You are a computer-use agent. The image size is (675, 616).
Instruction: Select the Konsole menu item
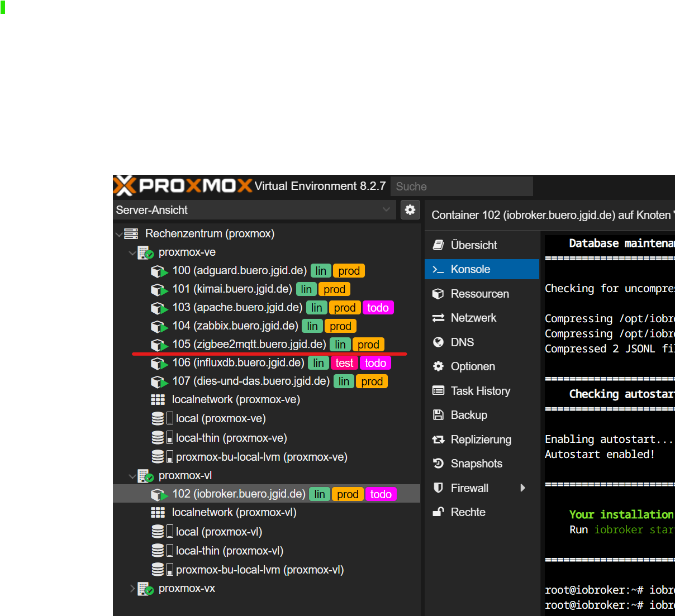point(482,269)
